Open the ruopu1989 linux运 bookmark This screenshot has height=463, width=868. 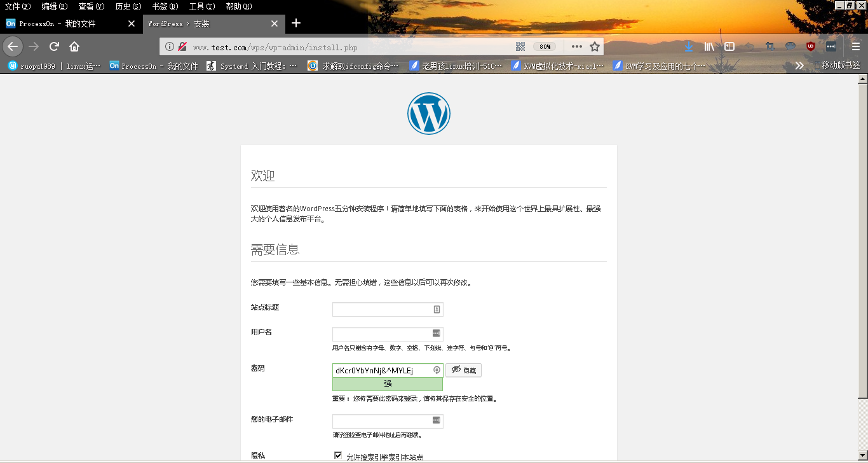[x=54, y=66]
